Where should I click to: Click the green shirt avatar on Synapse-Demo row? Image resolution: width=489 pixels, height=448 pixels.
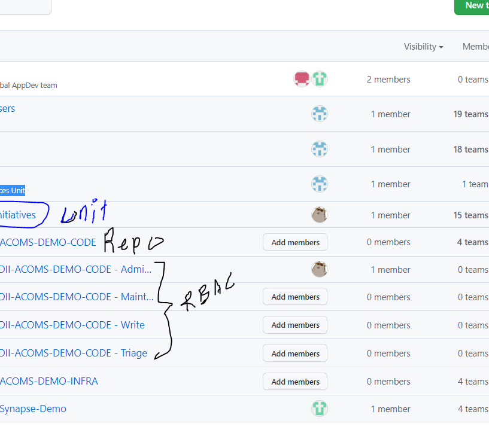click(x=320, y=409)
